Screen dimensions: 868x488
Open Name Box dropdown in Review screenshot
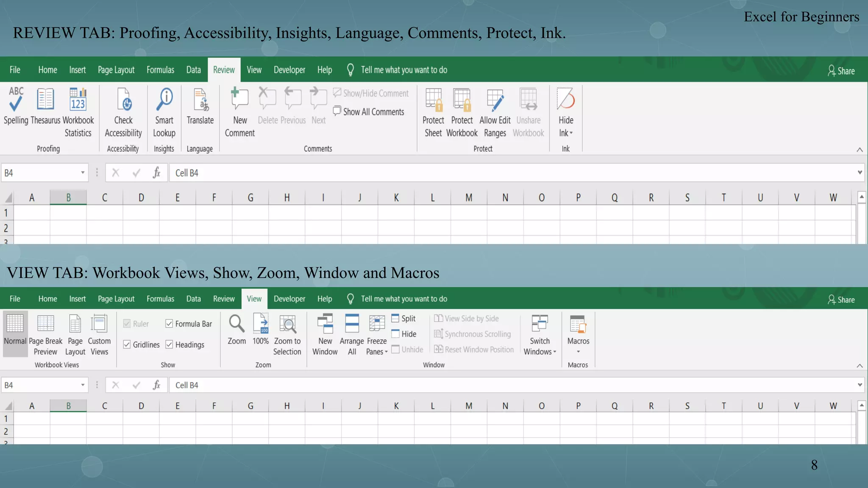[83, 172]
